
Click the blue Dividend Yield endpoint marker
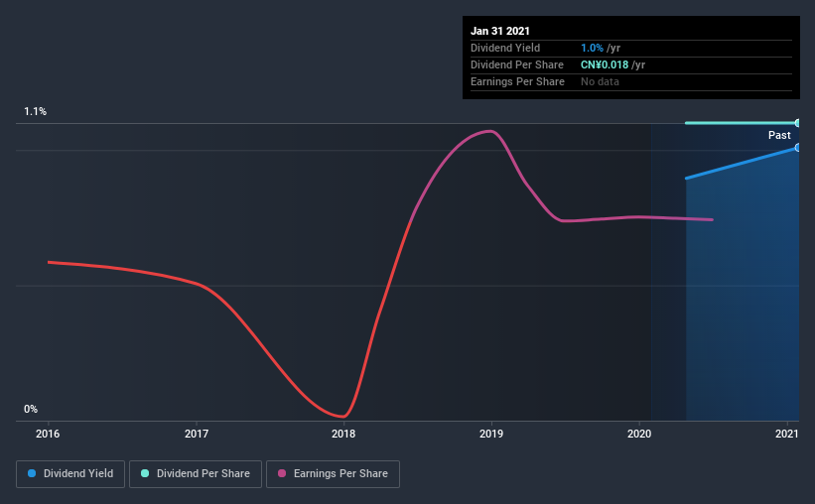pos(797,148)
